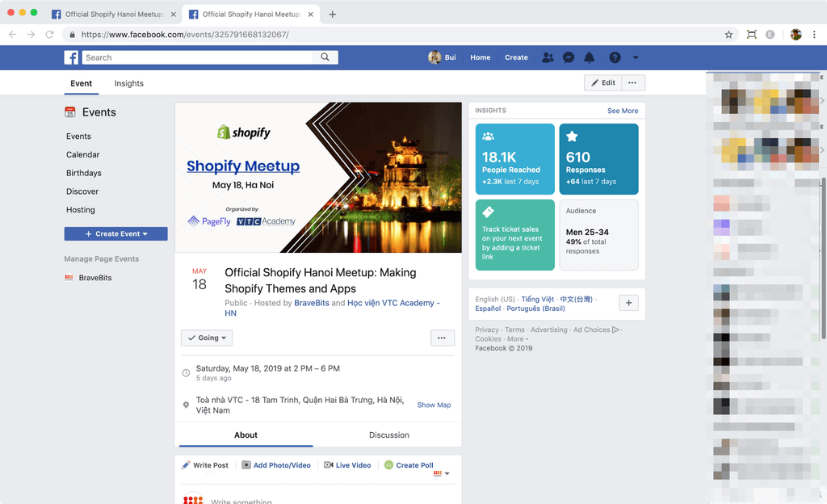This screenshot has width=827, height=504.
Task: Click See More in Insights panel
Action: point(622,111)
